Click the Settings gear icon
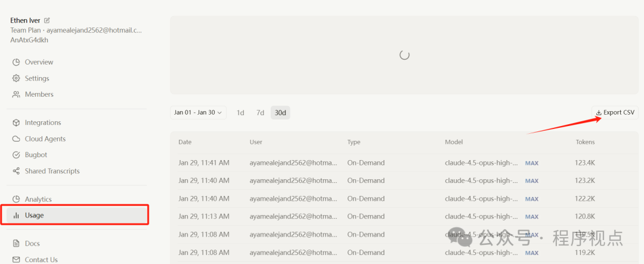The image size is (644, 264). 16,78
